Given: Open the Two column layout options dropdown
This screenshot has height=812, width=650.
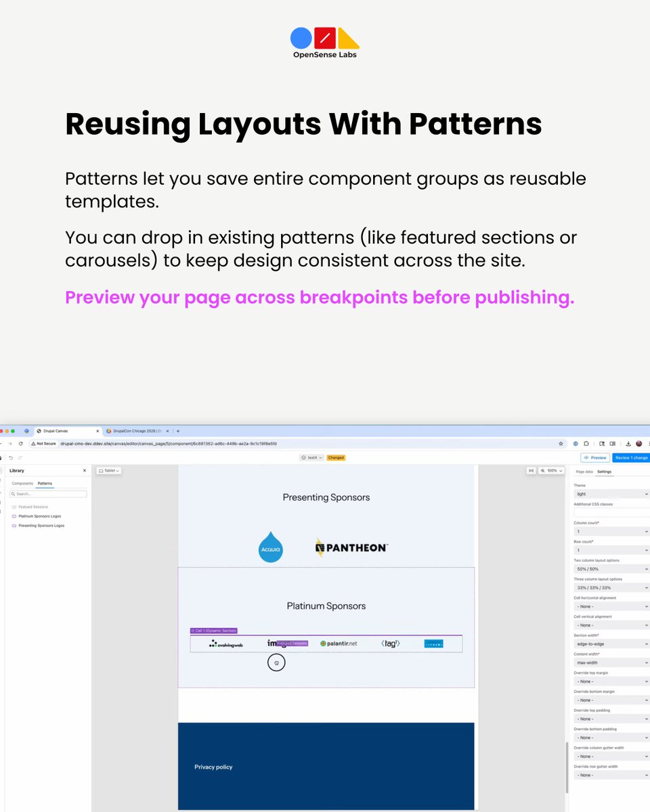Looking at the screenshot, I should pos(611,569).
